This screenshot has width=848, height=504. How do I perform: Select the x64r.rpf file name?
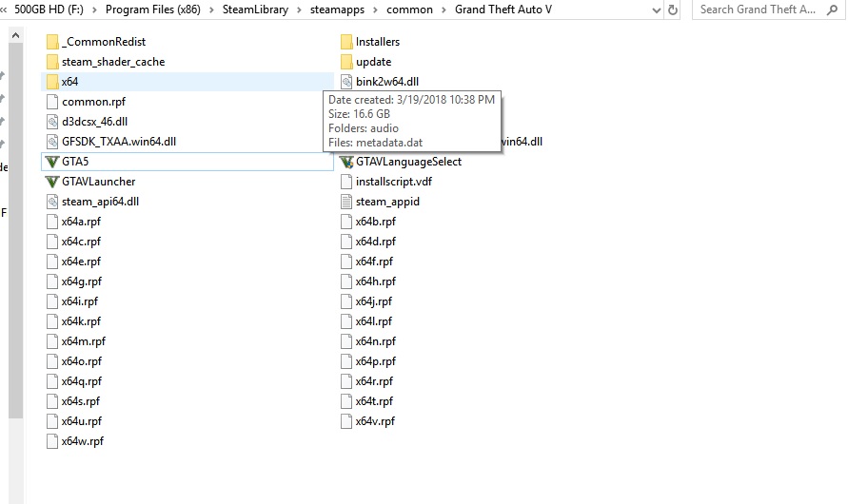point(374,381)
